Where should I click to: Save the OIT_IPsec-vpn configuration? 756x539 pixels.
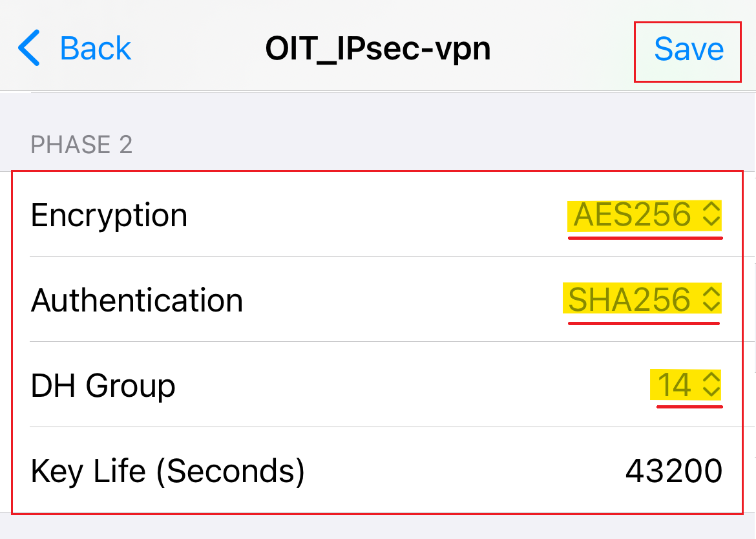(688, 50)
